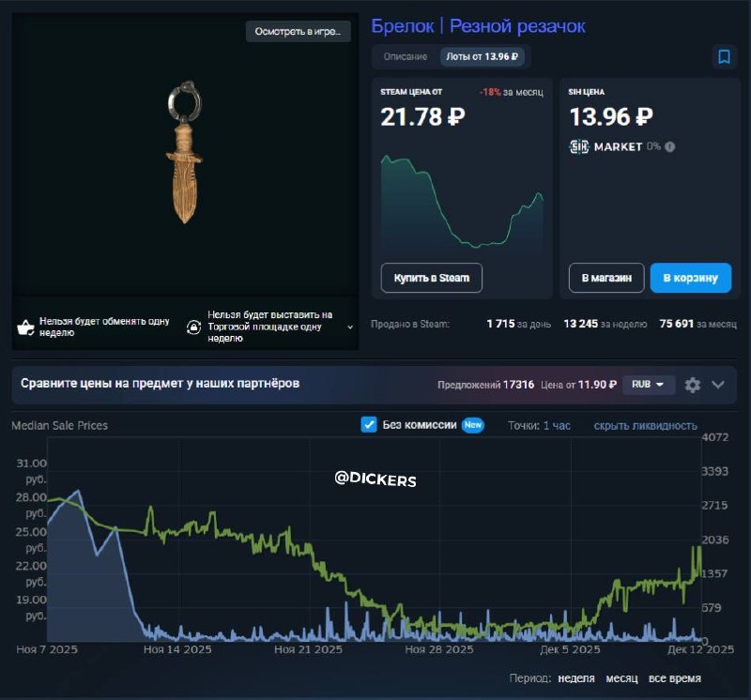The image size is (751, 700).
Task: Click the SIH price '13.96 ₽'
Action: click(611, 117)
